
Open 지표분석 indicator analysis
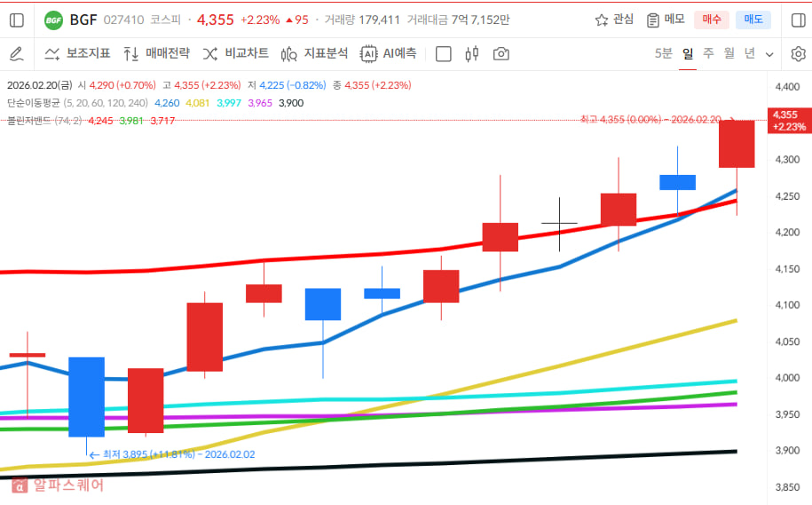pyautogui.click(x=314, y=54)
